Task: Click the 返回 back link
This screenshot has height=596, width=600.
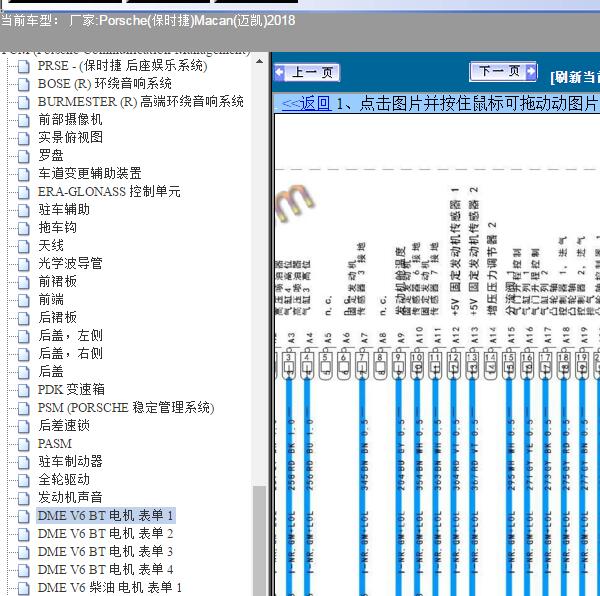Action: [x=307, y=103]
